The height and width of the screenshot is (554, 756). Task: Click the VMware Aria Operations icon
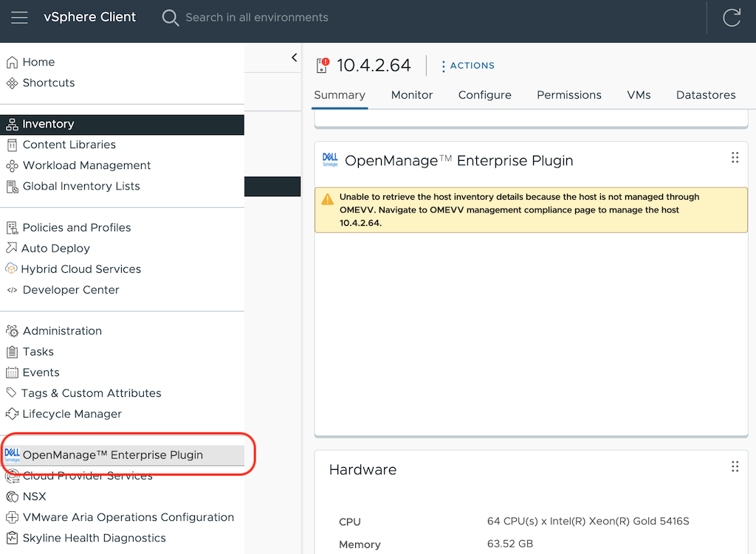pyautogui.click(x=12, y=517)
